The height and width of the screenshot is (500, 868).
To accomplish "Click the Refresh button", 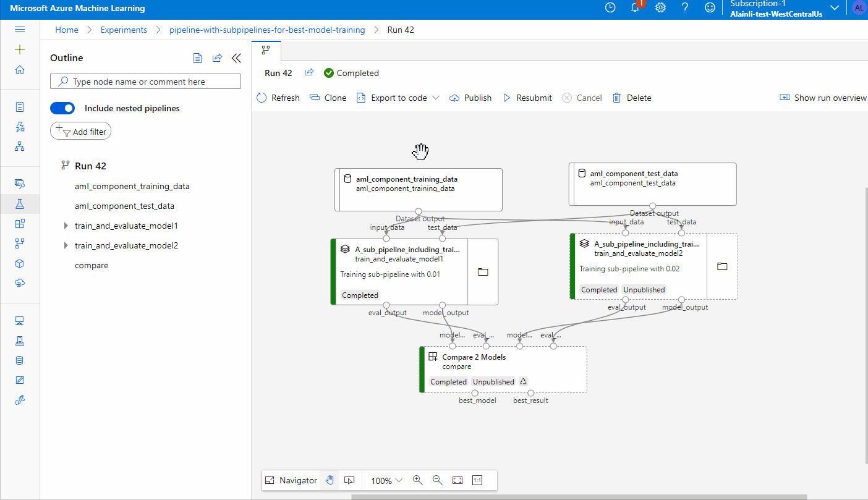I will [x=278, y=98].
